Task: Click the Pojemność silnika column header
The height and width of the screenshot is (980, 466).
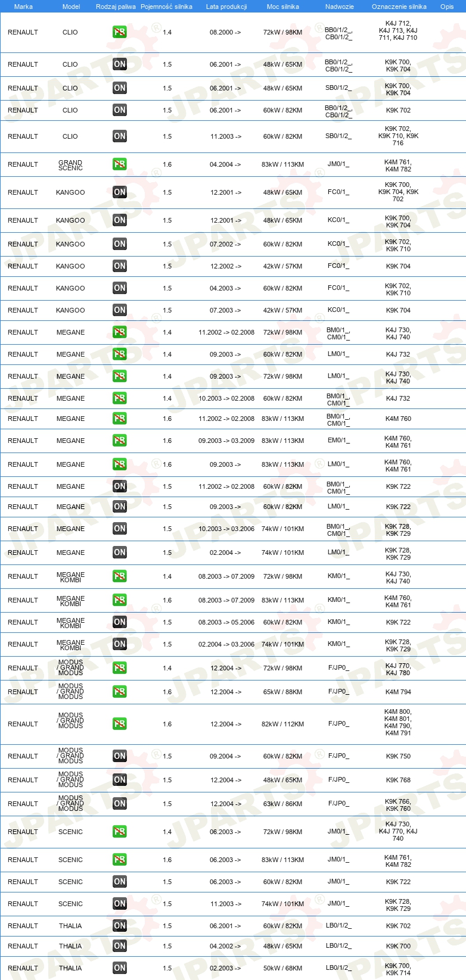Action: click(166, 7)
